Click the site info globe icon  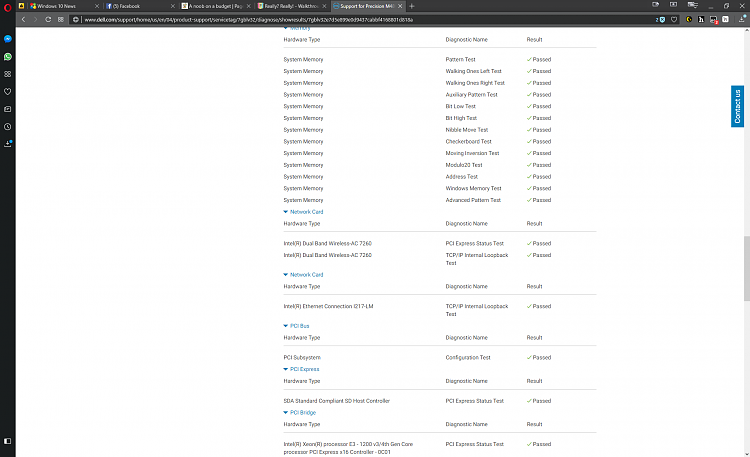point(76,20)
